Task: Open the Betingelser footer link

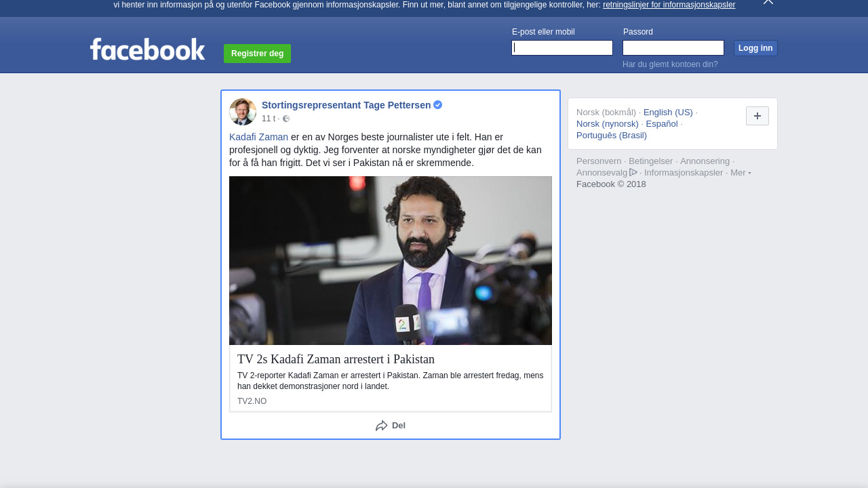Action: click(650, 161)
